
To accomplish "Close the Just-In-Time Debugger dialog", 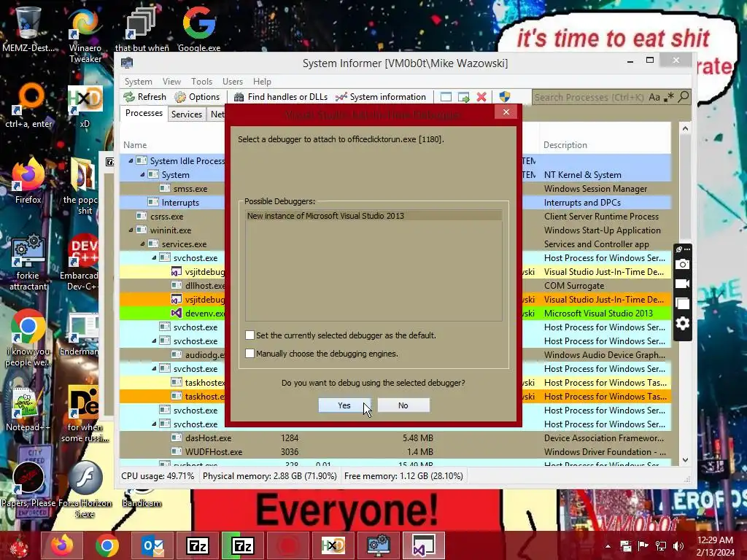I will pos(506,112).
